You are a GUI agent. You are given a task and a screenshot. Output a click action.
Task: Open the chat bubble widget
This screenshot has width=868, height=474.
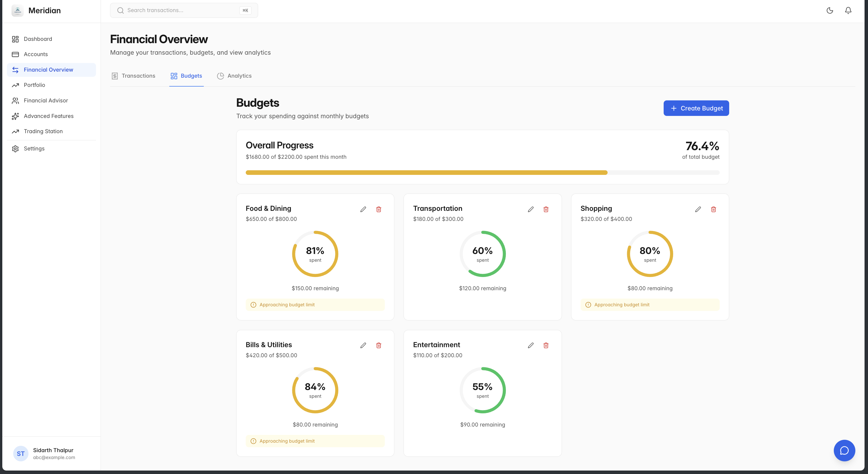pos(844,450)
